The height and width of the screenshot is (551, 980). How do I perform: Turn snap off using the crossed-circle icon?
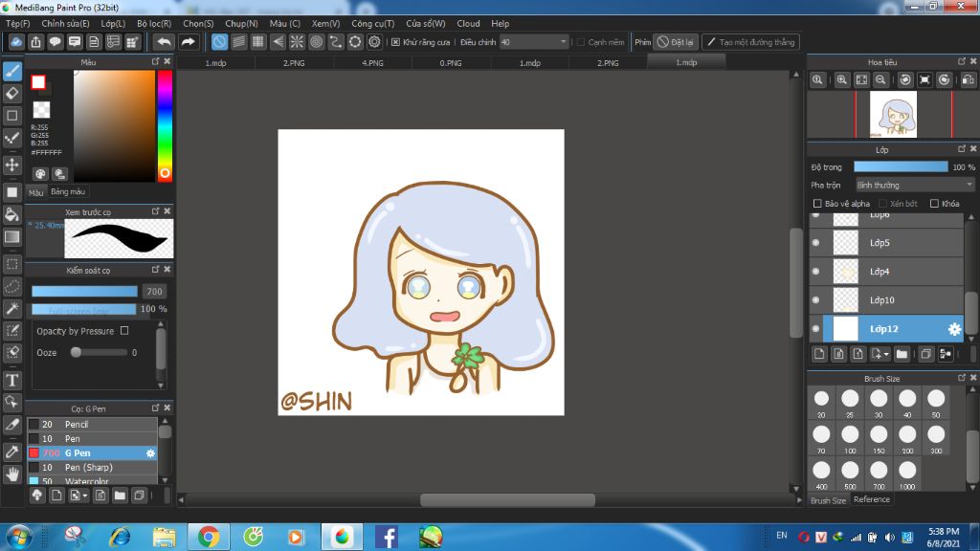(219, 42)
